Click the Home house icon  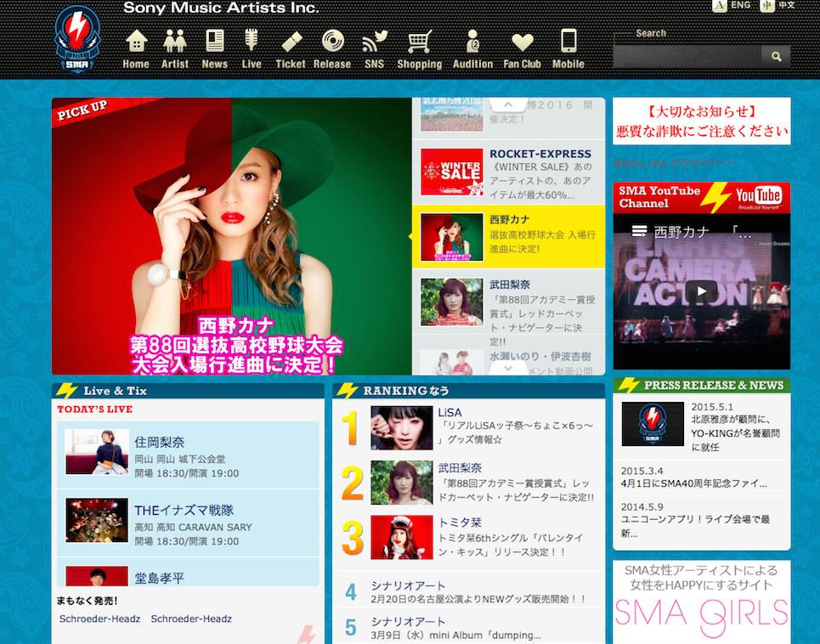[x=136, y=42]
